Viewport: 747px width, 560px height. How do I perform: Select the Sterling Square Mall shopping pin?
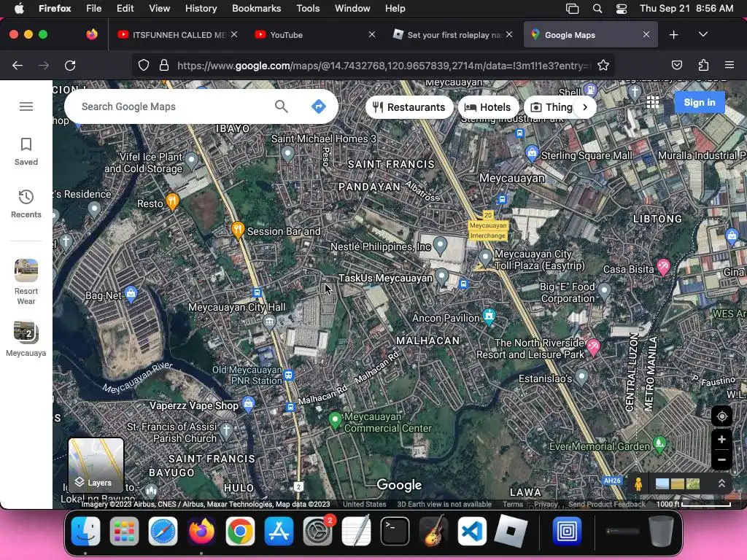point(532,153)
